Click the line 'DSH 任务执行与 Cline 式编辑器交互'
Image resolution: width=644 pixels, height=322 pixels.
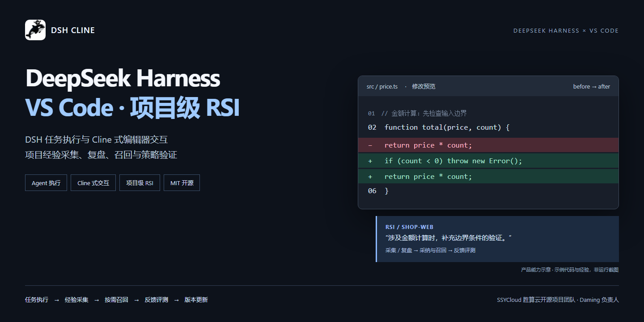pos(97,140)
